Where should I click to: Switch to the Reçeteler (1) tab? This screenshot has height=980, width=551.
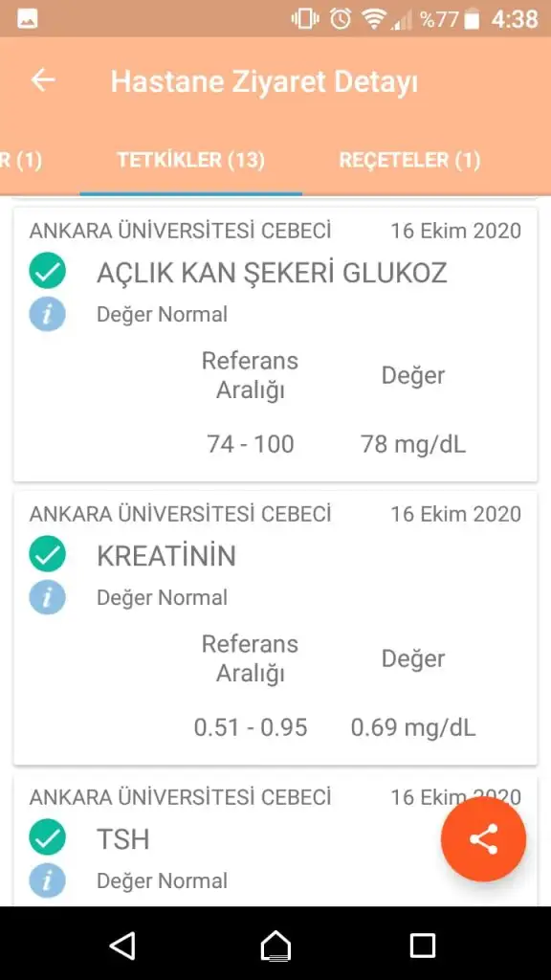tap(409, 161)
